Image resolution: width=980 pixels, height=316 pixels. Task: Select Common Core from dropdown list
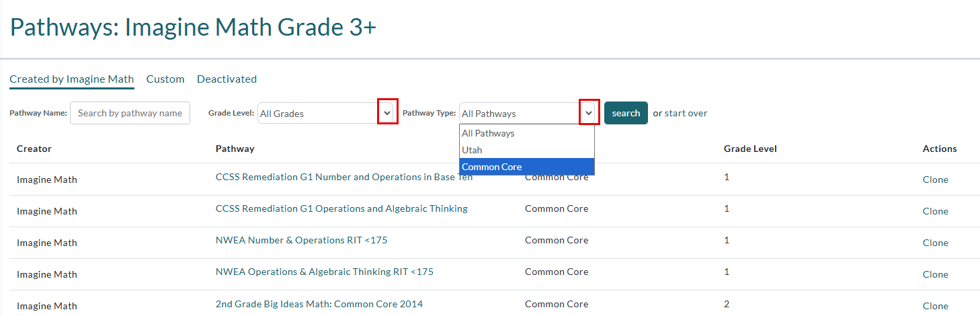[x=527, y=167]
